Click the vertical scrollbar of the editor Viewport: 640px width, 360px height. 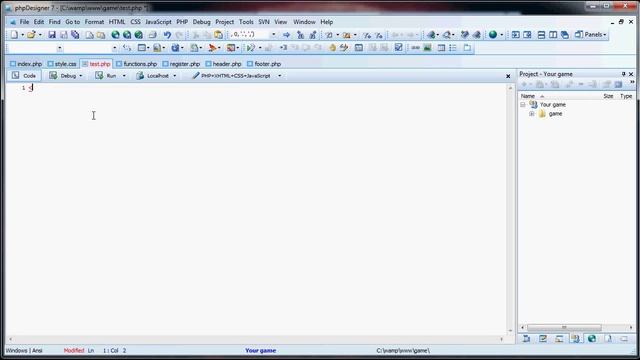pyautogui.click(x=510, y=209)
